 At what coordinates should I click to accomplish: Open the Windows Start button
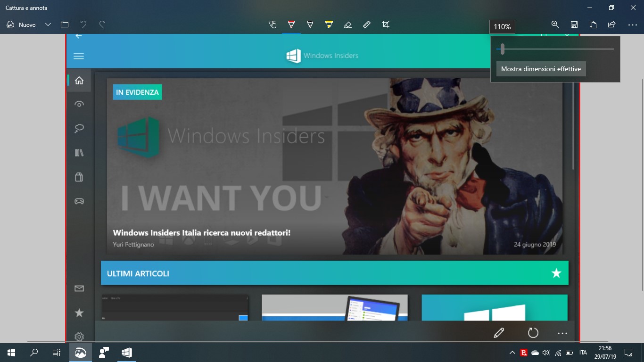click(x=11, y=352)
